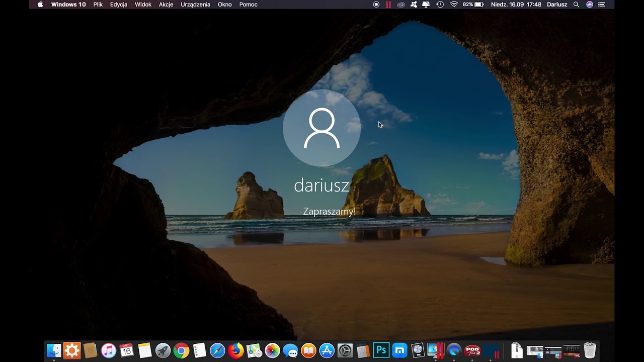Open the Okno menu
Screen dimensions: 644x362
224,5
